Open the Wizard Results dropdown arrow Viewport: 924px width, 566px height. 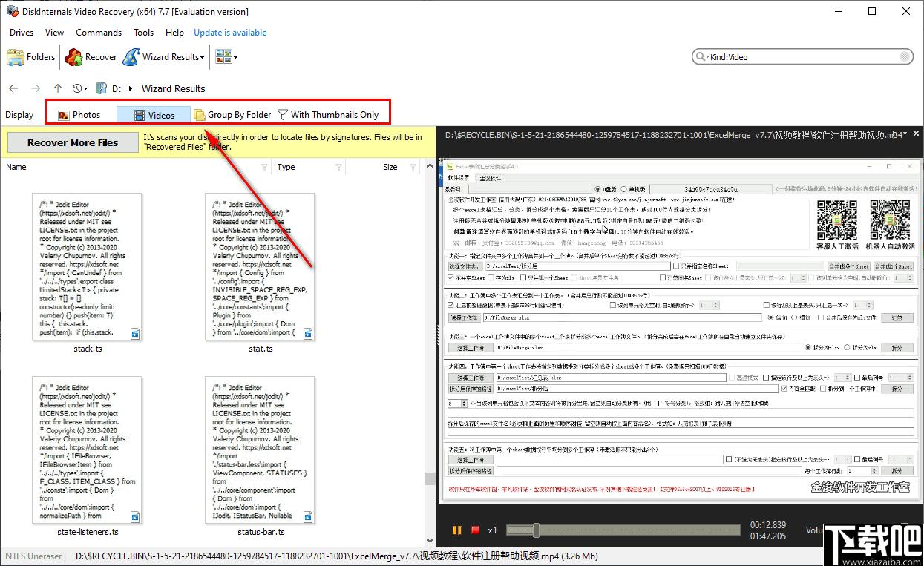(203, 57)
